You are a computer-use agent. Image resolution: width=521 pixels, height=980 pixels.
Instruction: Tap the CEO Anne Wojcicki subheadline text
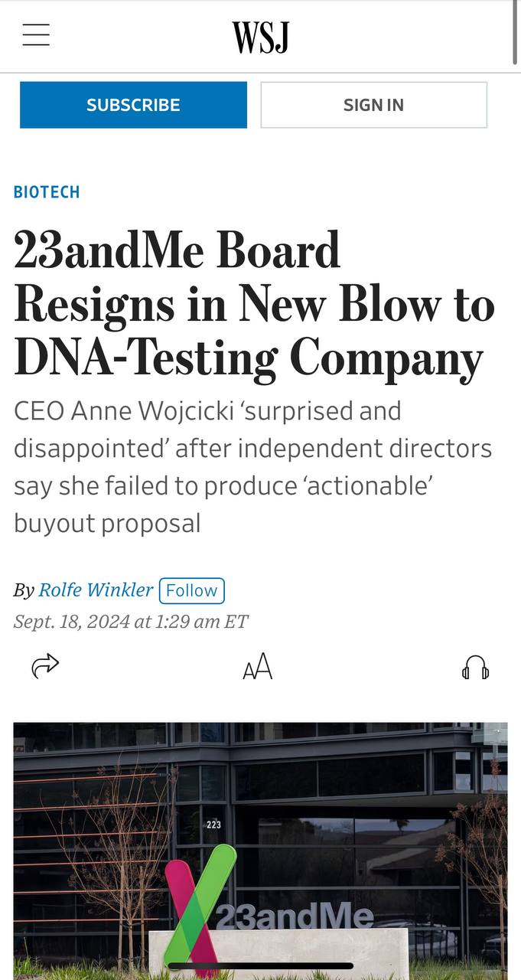click(252, 467)
